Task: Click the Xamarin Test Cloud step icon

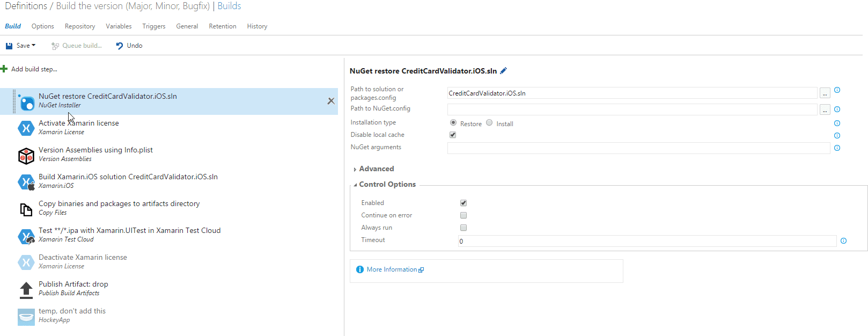Action: click(26, 236)
